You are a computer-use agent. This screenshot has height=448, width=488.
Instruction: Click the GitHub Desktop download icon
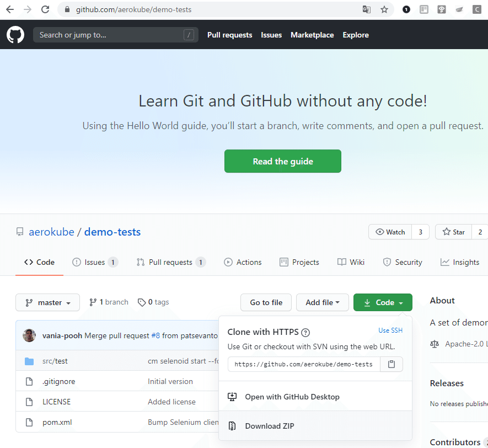pos(232,397)
